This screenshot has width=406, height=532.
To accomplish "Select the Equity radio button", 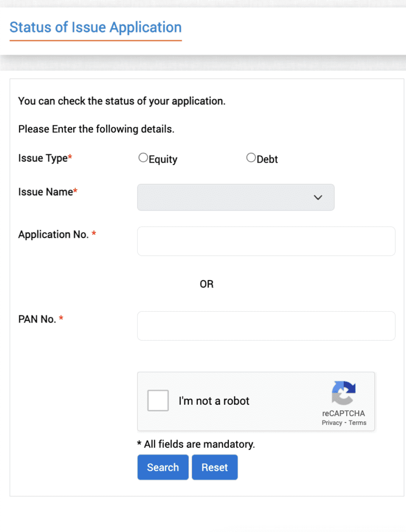I will tap(143, 158).
